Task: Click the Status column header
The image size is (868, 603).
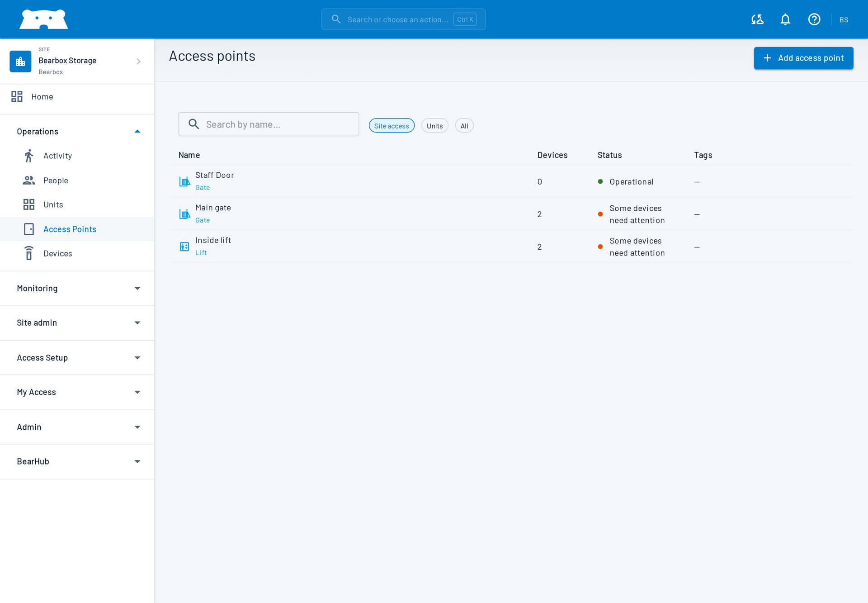Action: (609, 155)
